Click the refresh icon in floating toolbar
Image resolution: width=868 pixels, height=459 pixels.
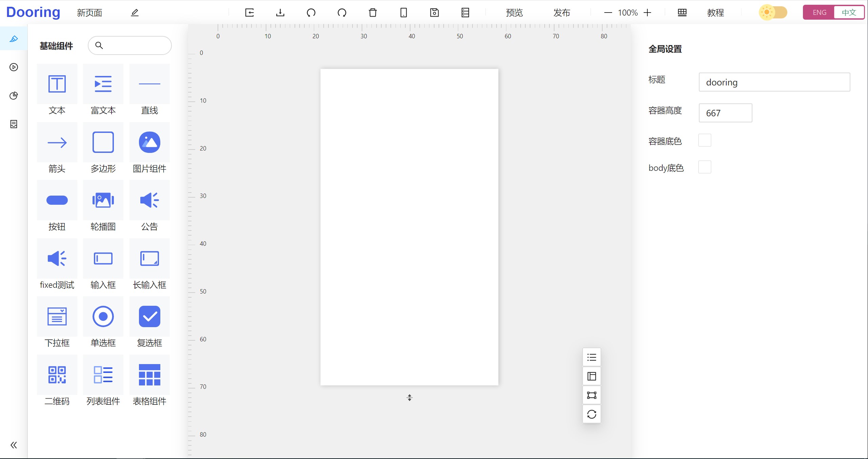click(x=591, y=414)
